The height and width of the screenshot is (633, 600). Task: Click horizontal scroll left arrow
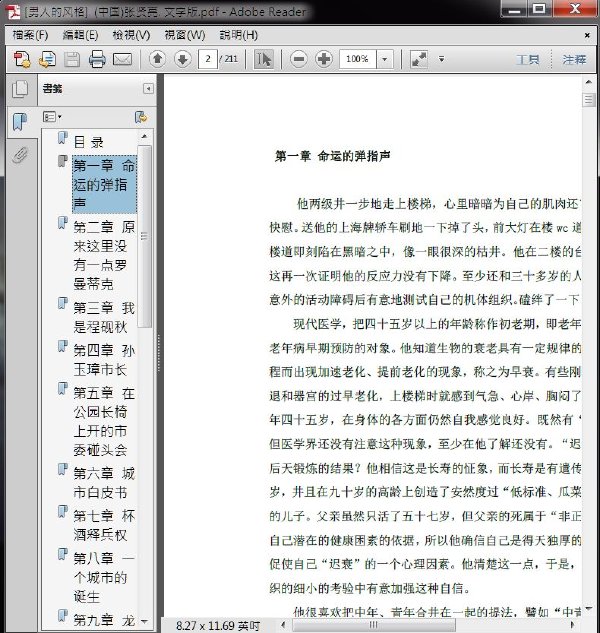point(283,625)
